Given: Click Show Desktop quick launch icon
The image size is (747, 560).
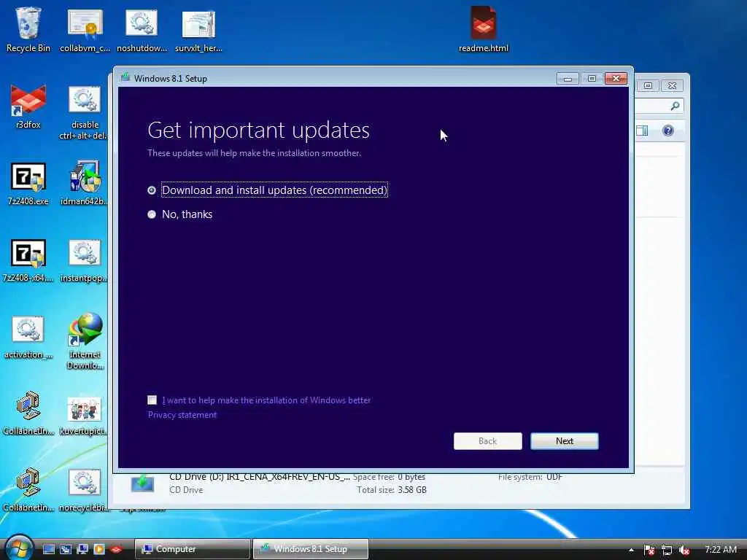Looking at the screenshot, I should click(49, 549).
